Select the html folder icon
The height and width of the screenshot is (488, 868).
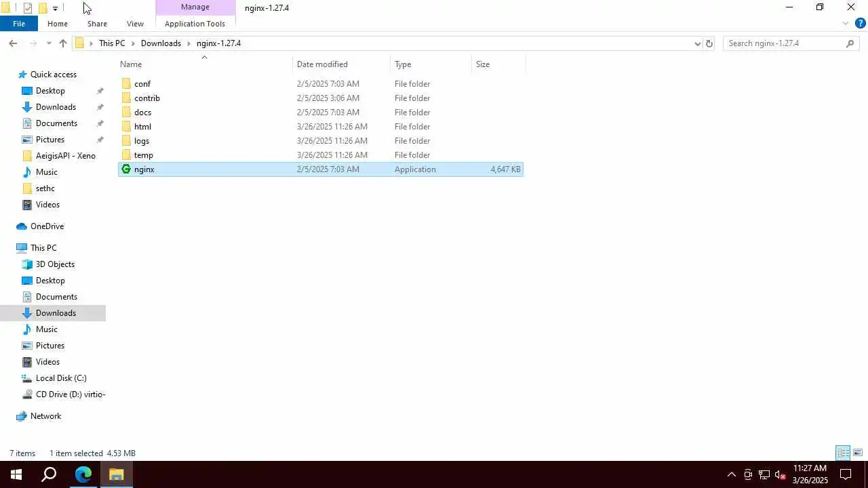coord(126,127)
